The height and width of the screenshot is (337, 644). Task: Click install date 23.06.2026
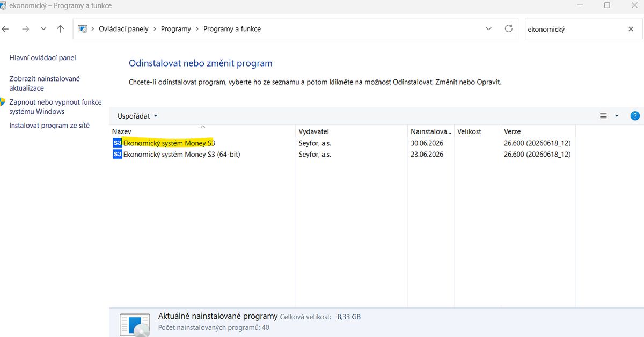427,154
